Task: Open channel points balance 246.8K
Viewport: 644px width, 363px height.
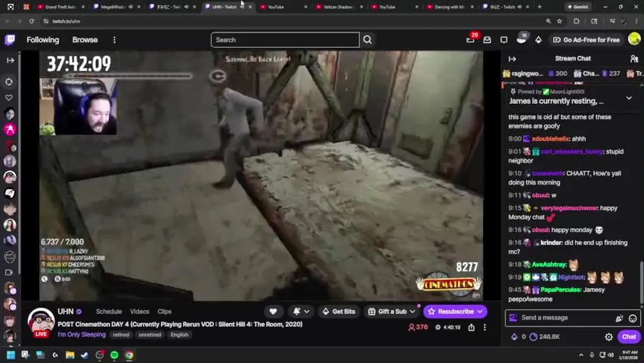Action: tap(545, 337)
